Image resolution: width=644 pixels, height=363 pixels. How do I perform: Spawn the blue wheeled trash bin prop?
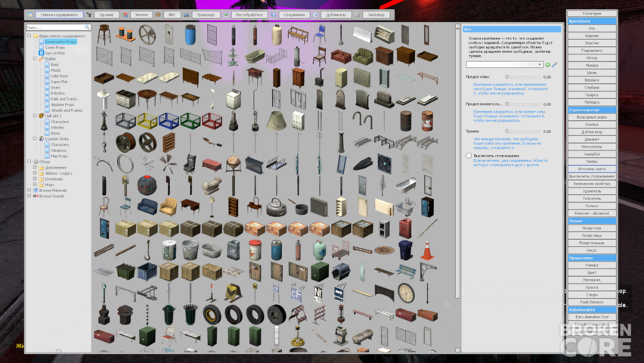(x=405, y=250)
